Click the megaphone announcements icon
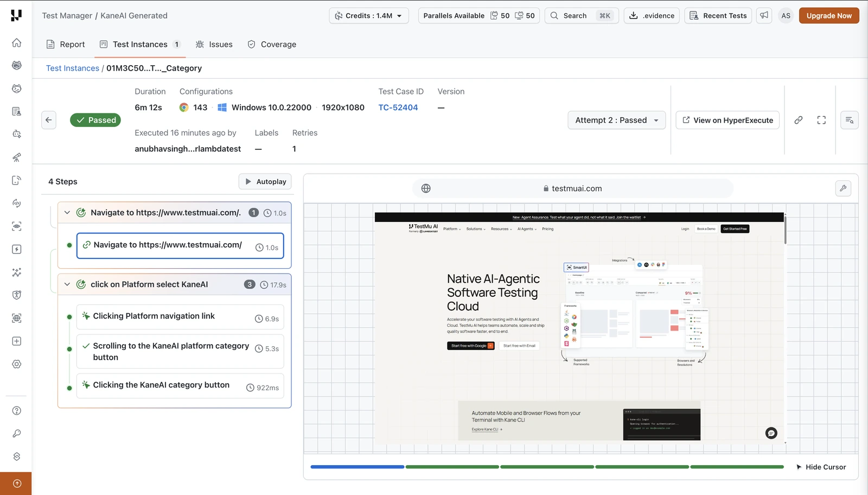 764,15
